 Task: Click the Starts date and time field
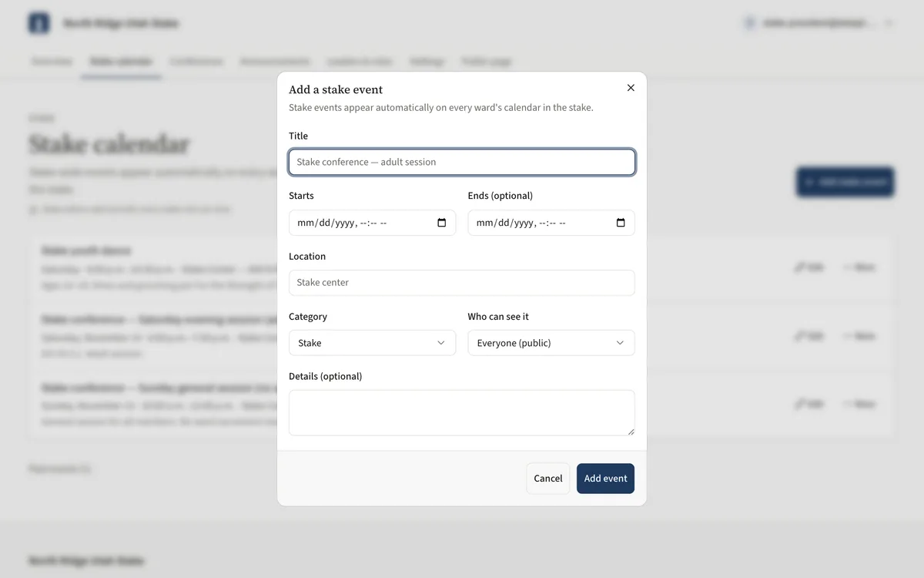[372, 223]
